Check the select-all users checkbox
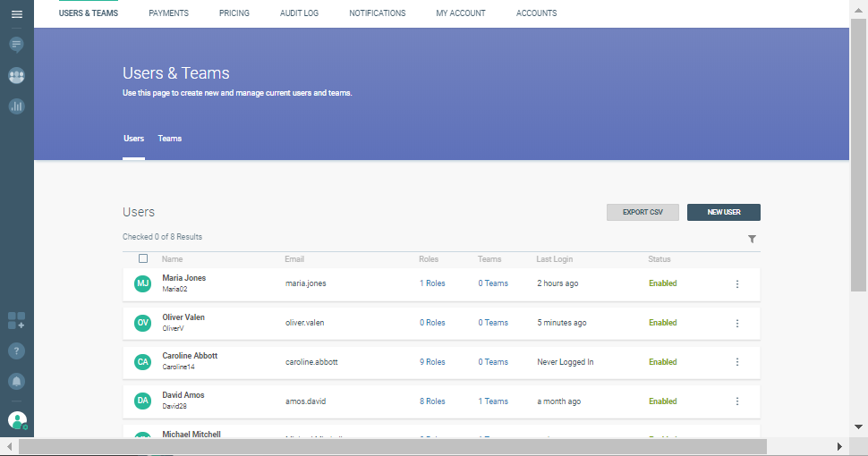Screen dimensions: 868x456 pos(143,258)
